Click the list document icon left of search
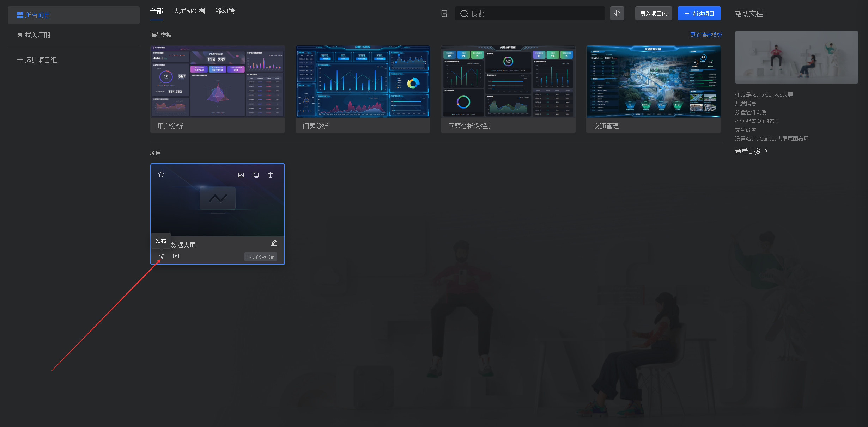The width and height of the screenshot is (868, 427). point(444,13)
